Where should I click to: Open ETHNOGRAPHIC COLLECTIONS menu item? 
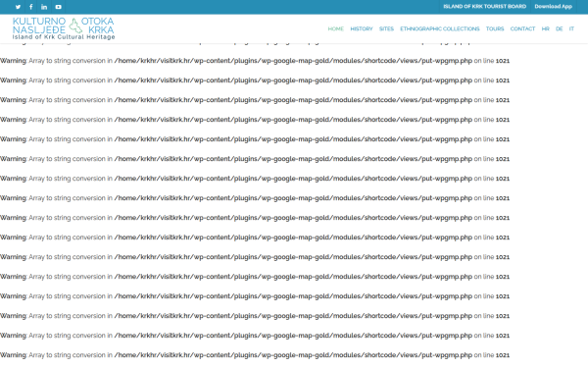click(439, 28)
